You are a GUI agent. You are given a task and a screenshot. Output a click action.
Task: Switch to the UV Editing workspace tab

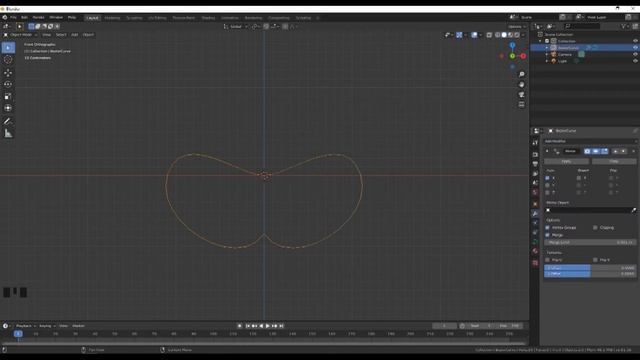pos(157,18)
